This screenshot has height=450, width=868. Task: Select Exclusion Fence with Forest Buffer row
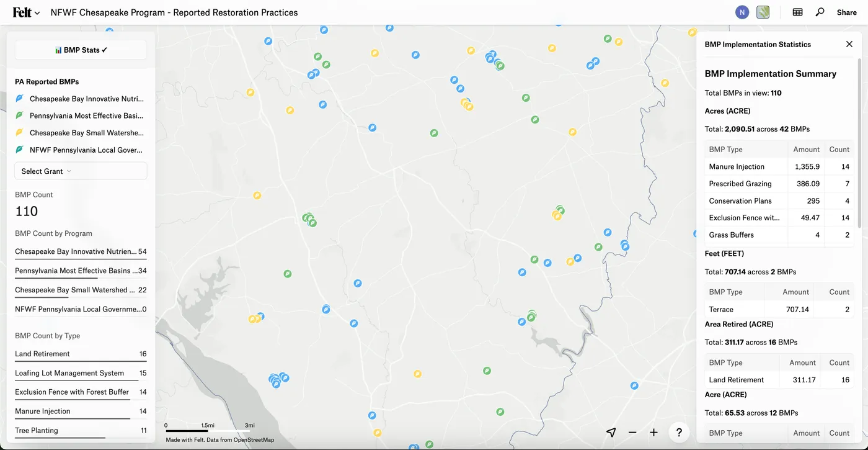click(x=81, y=392)
